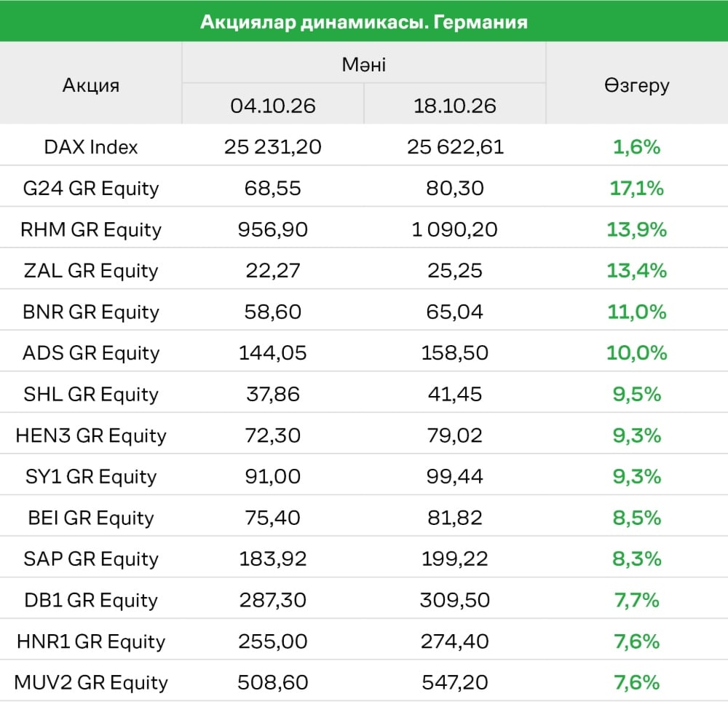This screenshot has height=707, width=728.
Task: Click the 547,20 value cell
Action: (455, 683)
